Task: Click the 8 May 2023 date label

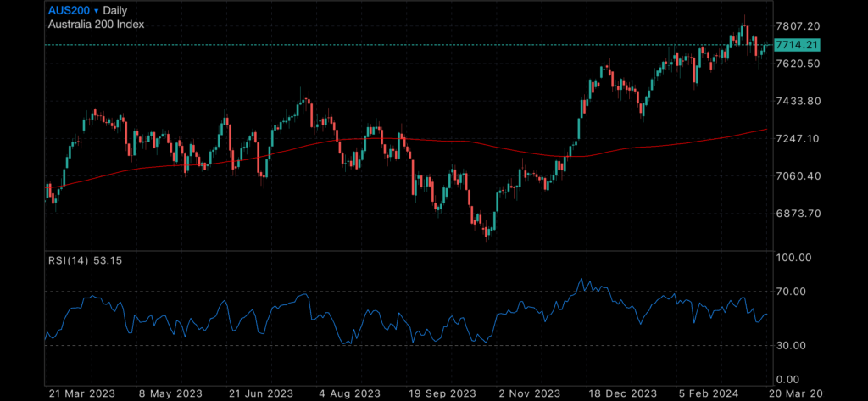Action: click(x=169, y=393)
